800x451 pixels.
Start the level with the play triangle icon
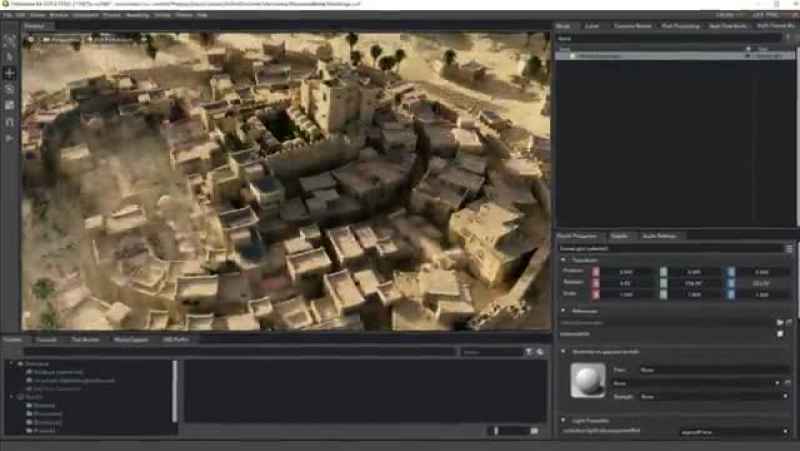[9, 138]
